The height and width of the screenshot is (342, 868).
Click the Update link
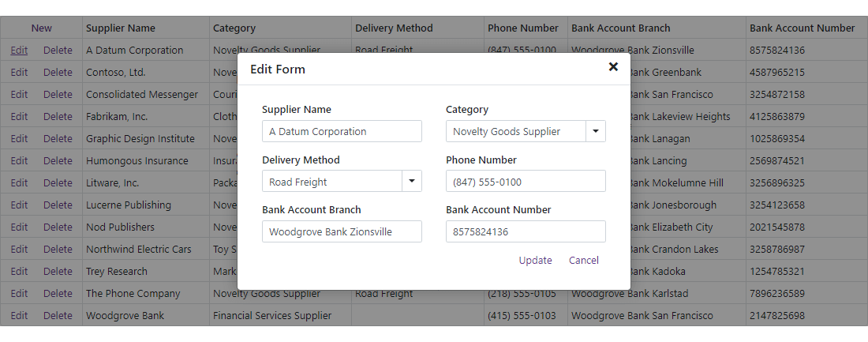tap(535, 261)
